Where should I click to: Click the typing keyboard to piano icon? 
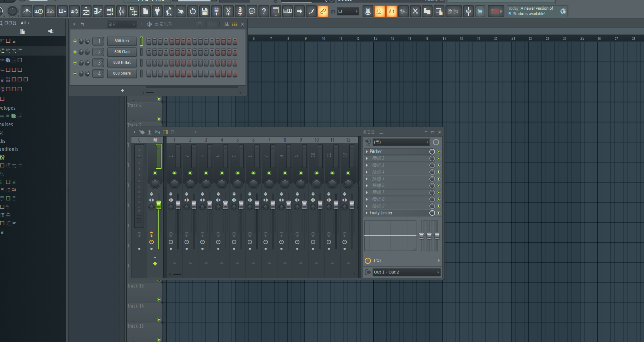pos(288,11)
